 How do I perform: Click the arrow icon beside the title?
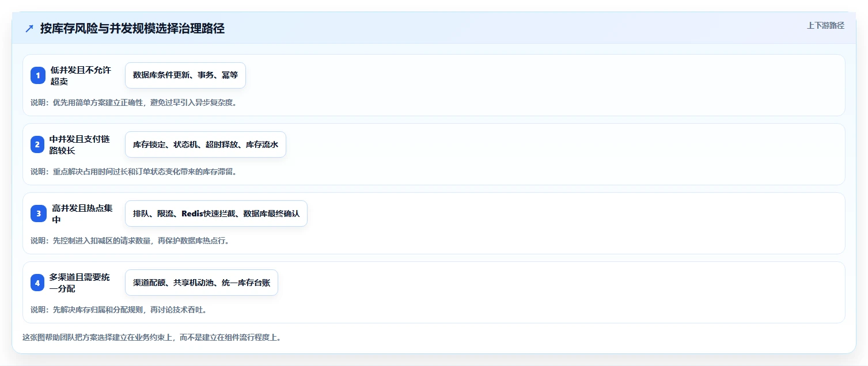(29, 29)
